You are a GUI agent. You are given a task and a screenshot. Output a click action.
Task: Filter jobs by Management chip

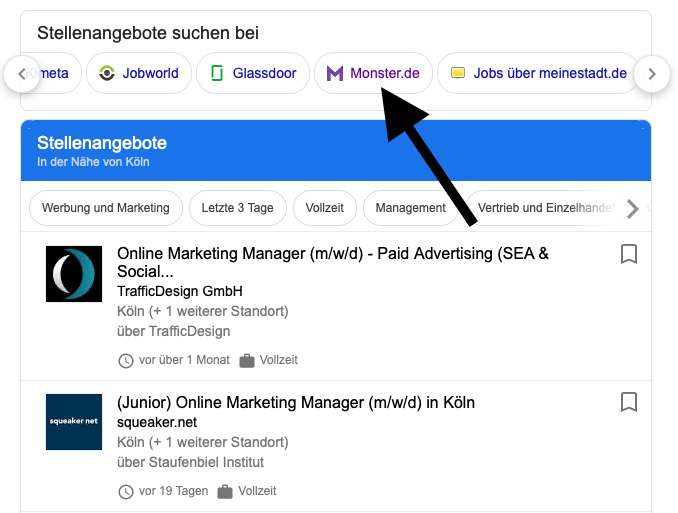[x=410, y=208]
